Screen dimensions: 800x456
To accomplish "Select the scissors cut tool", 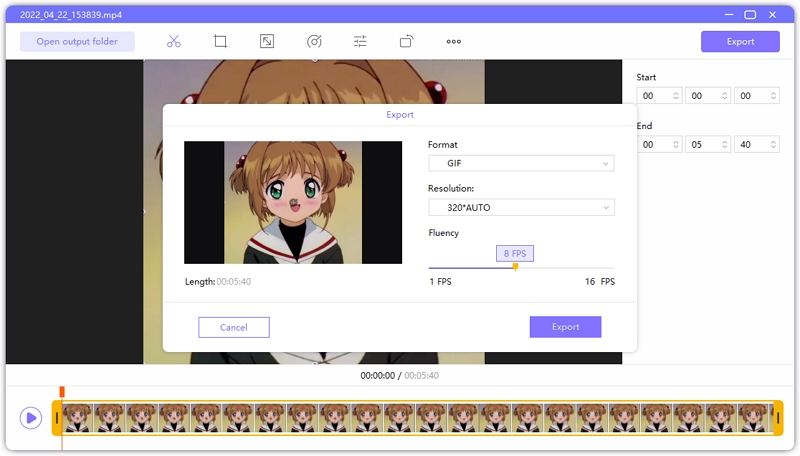I will point(173,41).
